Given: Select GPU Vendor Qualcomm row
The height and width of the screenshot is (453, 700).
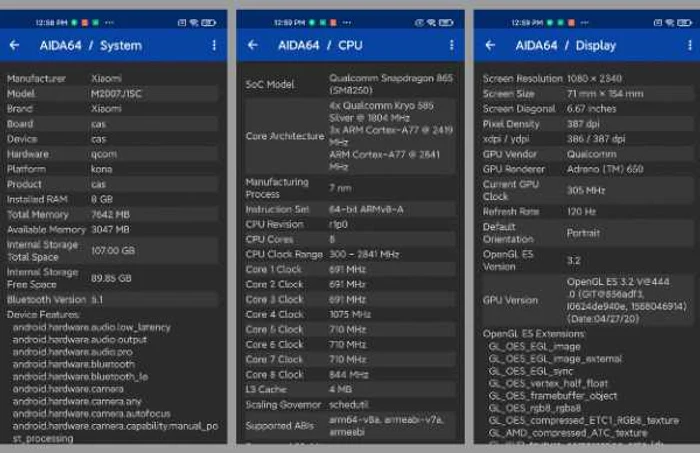Looking at the screenshot, I should (x=588, y=154).
